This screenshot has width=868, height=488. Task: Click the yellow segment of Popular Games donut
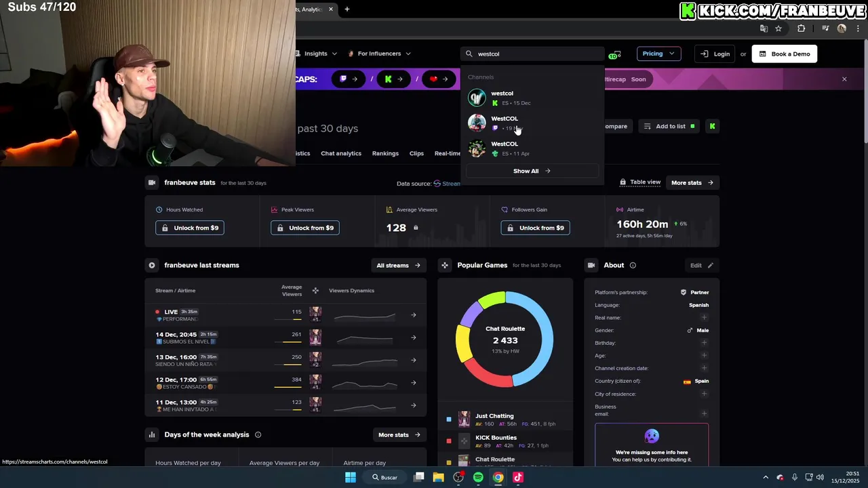[x=463, y=344]
